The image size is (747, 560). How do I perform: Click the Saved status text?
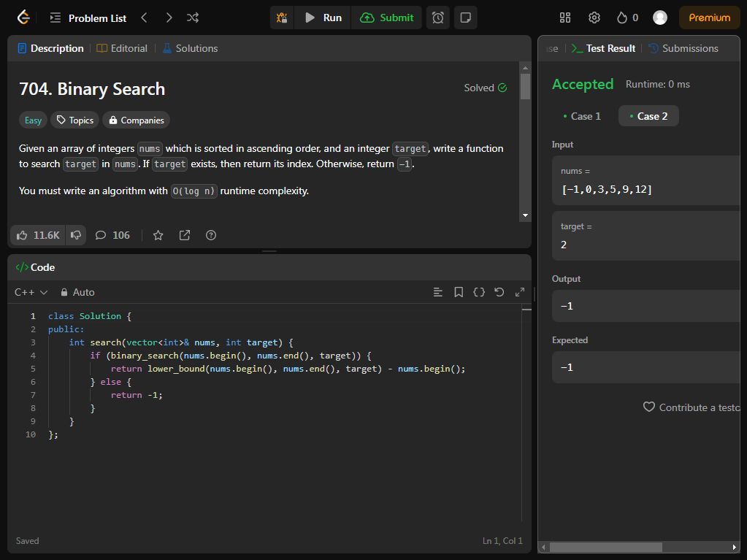(x=27, y=541)
